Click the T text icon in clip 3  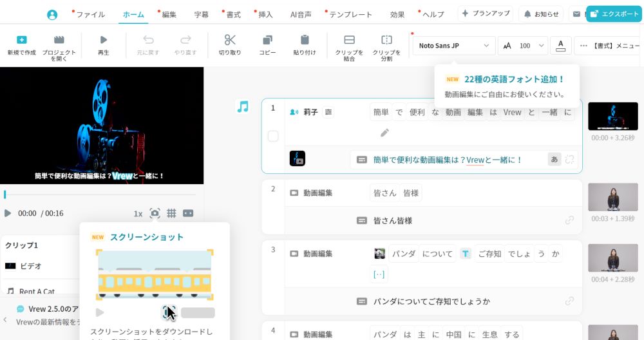pos(466,254)
